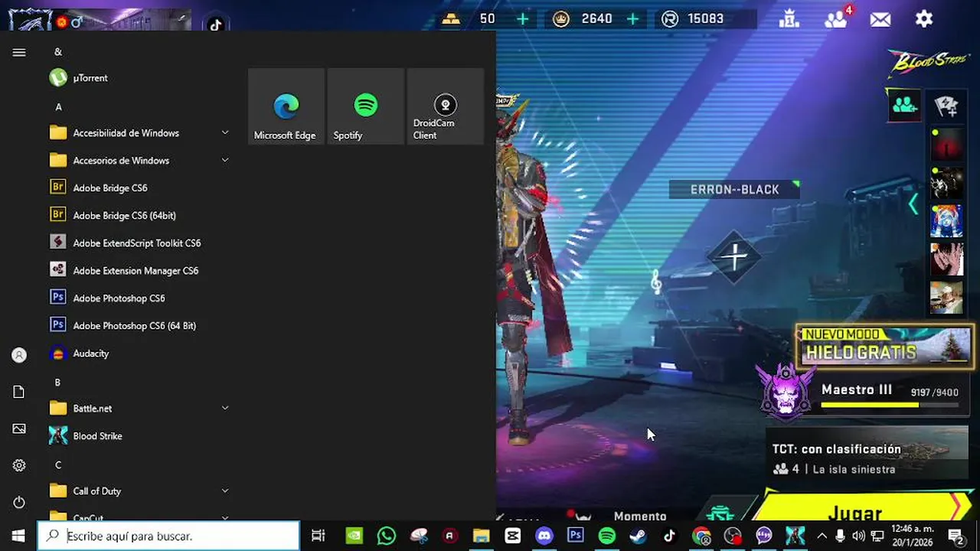The height and width of the screenshot is (551, 980).
Task: Open the user account button in Start
Action: click(19, 355)
